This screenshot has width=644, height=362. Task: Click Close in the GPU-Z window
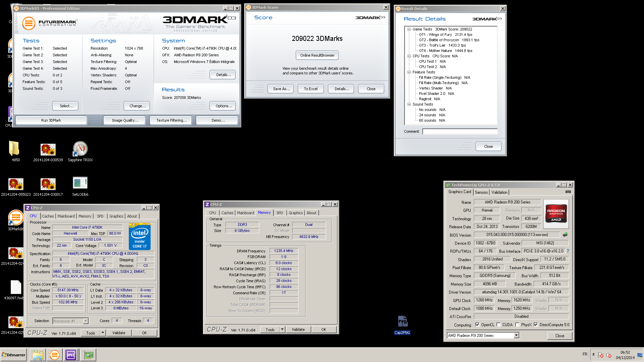click(559, 336)
